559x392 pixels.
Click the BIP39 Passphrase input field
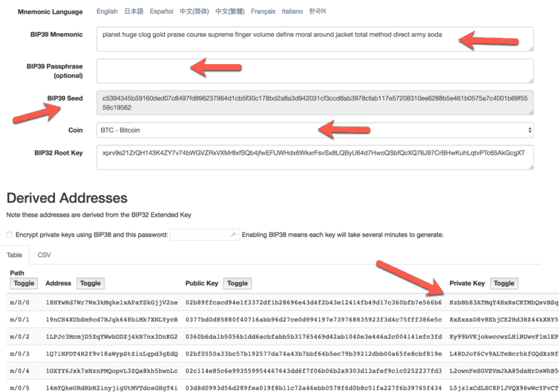(x=315, y=71)
